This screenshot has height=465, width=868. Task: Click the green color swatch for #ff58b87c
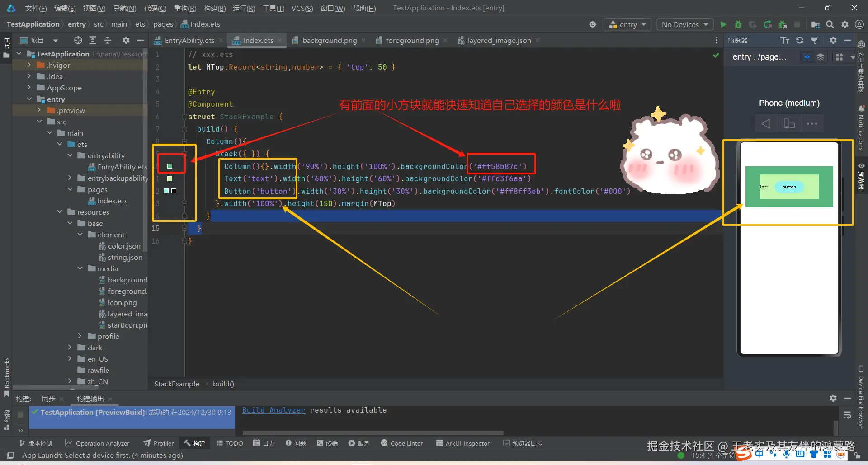170,166
